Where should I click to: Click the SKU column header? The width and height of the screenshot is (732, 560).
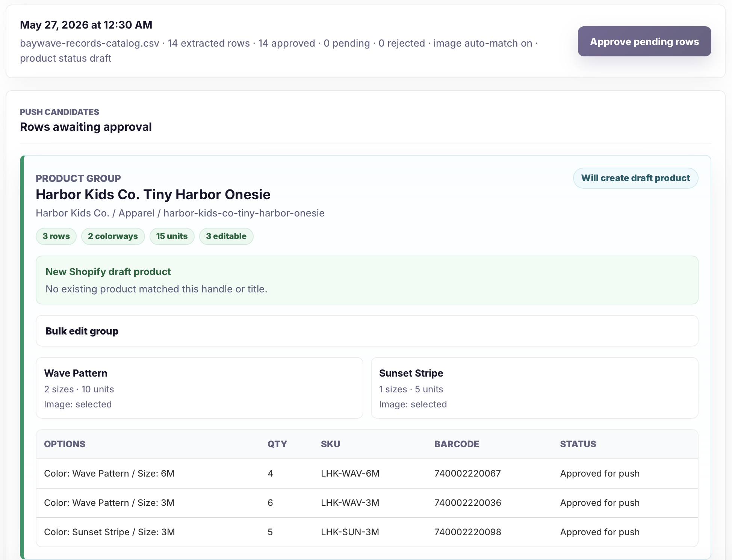click(330, 444)
